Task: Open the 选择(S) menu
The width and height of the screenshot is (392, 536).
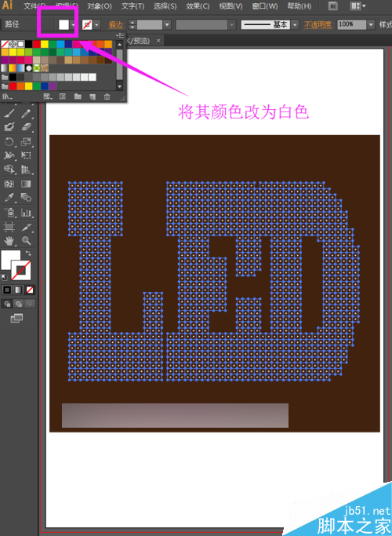Action: [x=165, y=6]
